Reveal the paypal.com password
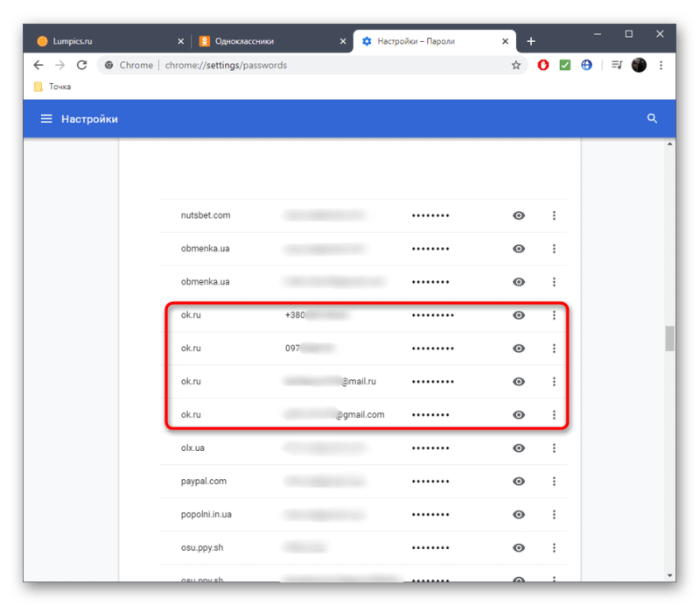The height and width of the screenshot is (606, 700). tap(518, 482)
